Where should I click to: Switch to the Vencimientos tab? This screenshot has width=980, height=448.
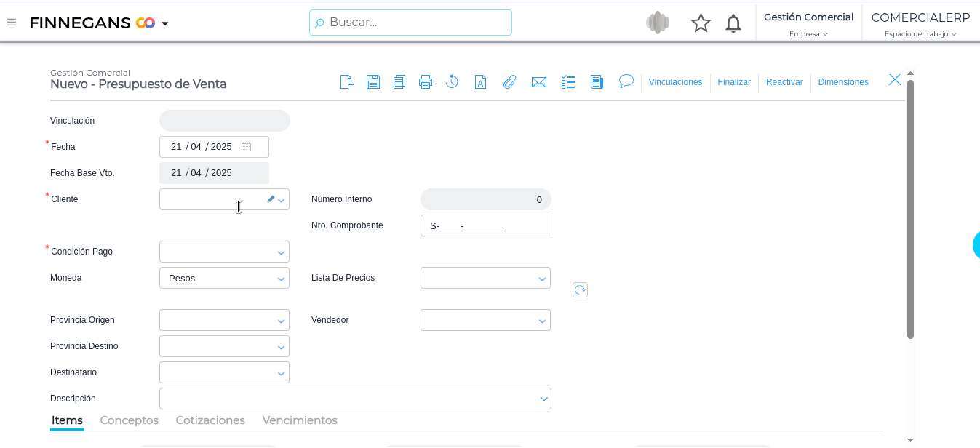(300, 420)
